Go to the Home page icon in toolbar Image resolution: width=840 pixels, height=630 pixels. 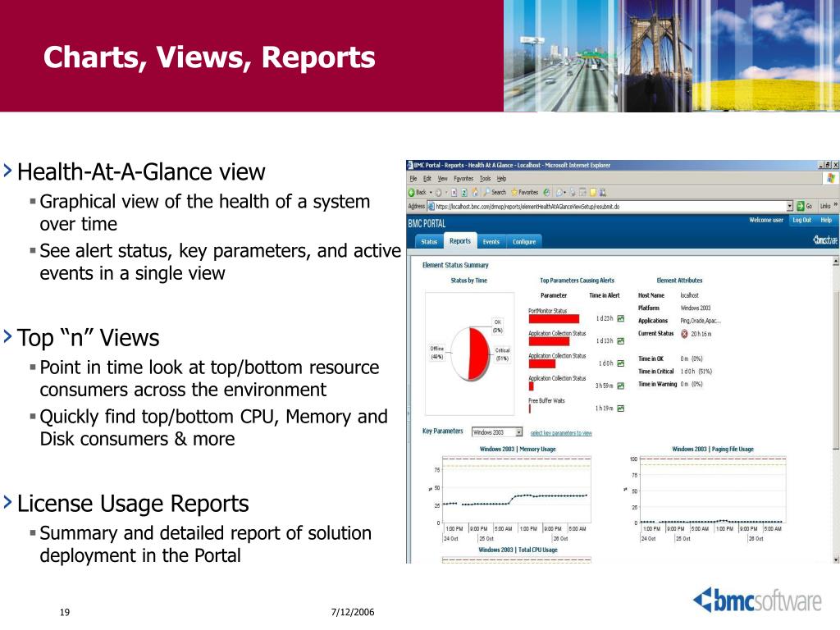coord(475,192)
